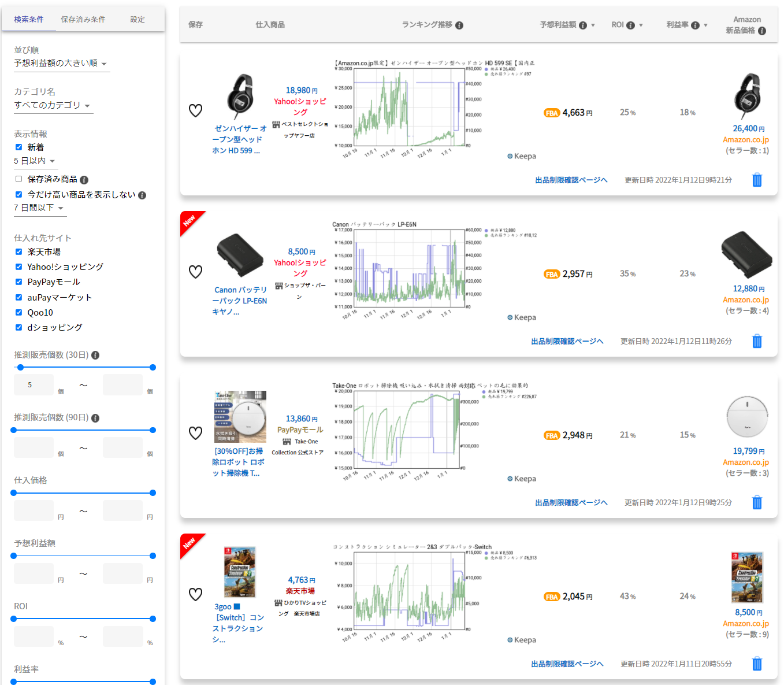This screenshot has width=784, height=685.
Task: Click info icon beside ROI column header
Action: tap(631, 25)
